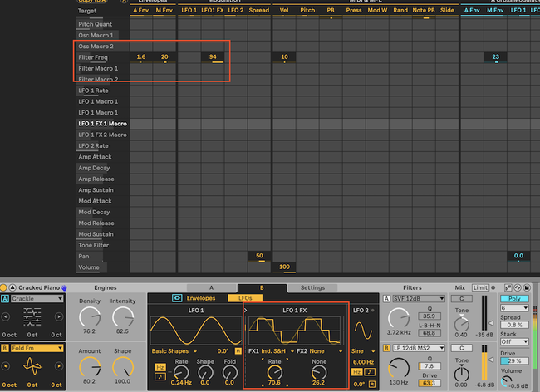Open the LFO 2 Sine shape dropdown
540x392 pixels.
click(363, 351)
